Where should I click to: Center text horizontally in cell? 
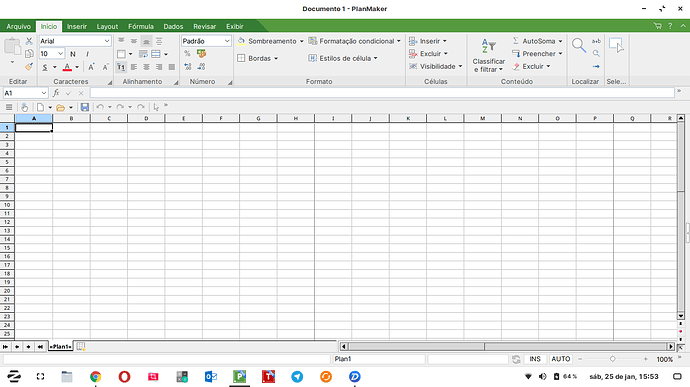click(146, 67)
